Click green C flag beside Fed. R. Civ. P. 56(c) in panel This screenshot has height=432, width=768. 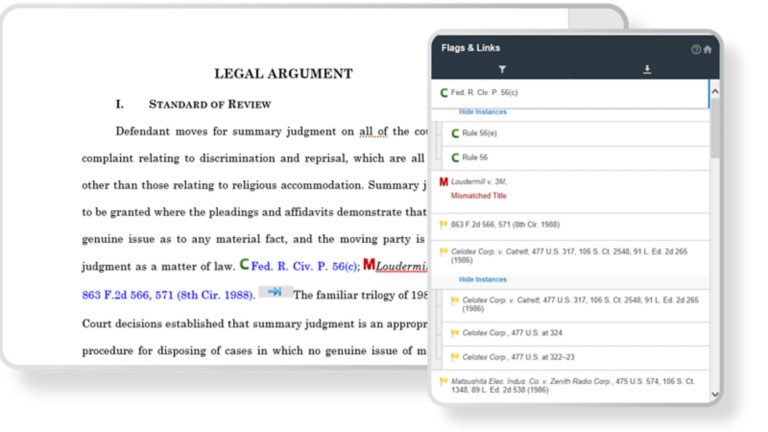click(444, 93)
